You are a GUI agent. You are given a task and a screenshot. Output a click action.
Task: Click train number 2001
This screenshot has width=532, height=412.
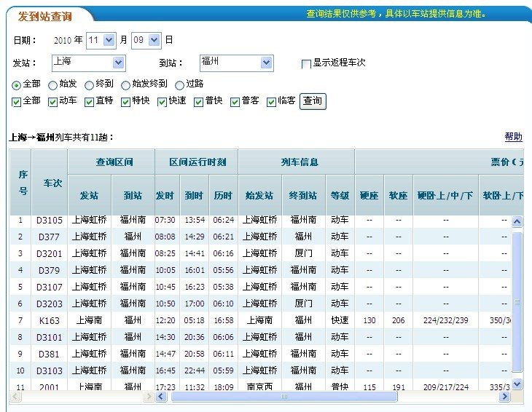[x=50, y=387]
